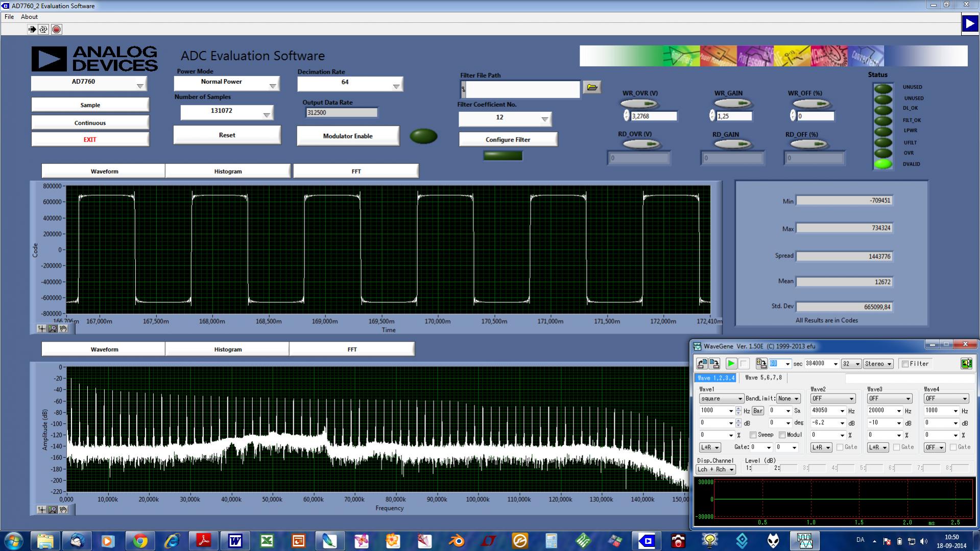Toggle the WR_OVR (V) switch
Viewport: 980px width, 551px height.
pyautogui.click(x=639, y=104)
